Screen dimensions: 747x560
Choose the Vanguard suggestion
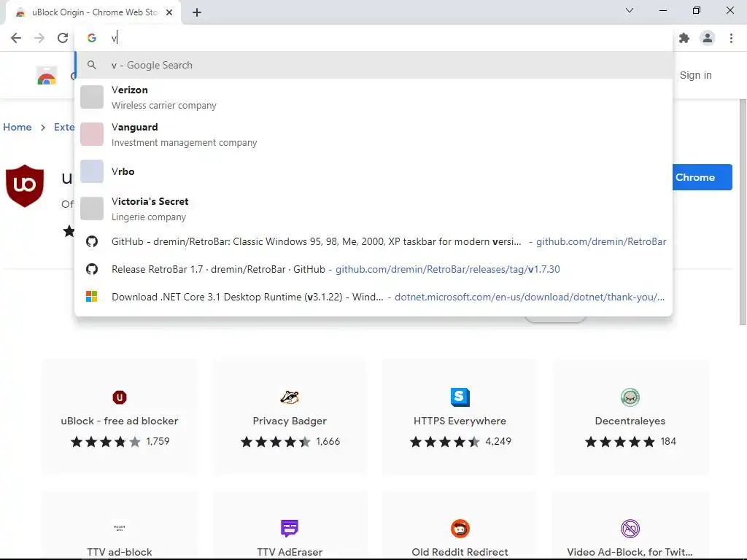pos(373,134)
